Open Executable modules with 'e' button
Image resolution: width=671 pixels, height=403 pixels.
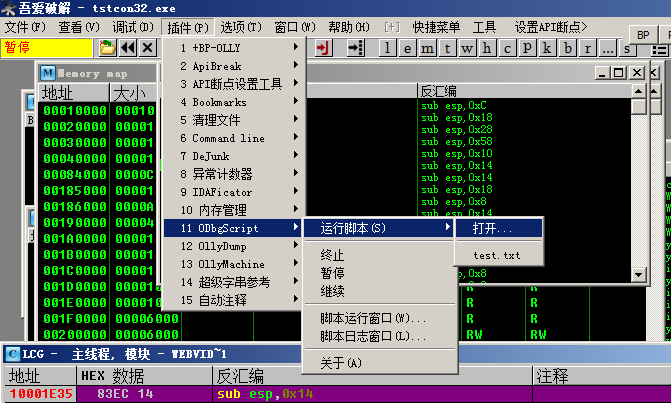click(x=407, y=47)
